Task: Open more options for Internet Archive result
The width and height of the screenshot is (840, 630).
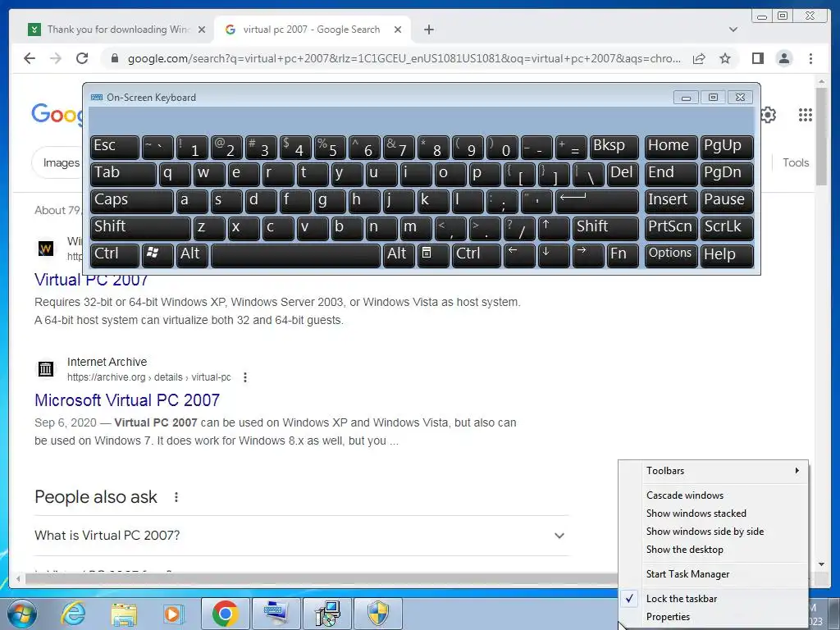Action: (x=244, y=377)
